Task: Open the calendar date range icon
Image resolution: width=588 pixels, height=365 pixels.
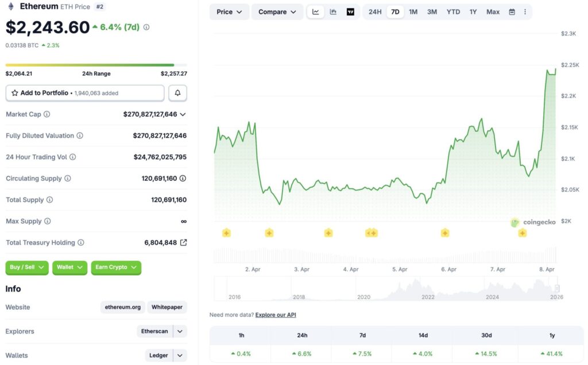Action: coord(510,11)
